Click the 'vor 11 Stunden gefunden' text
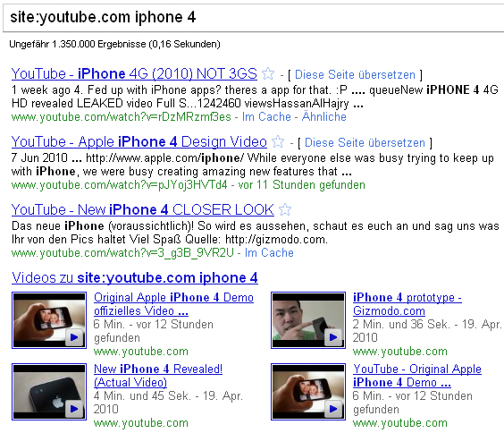This screenshot has height=433, width=504. point(301,185)
